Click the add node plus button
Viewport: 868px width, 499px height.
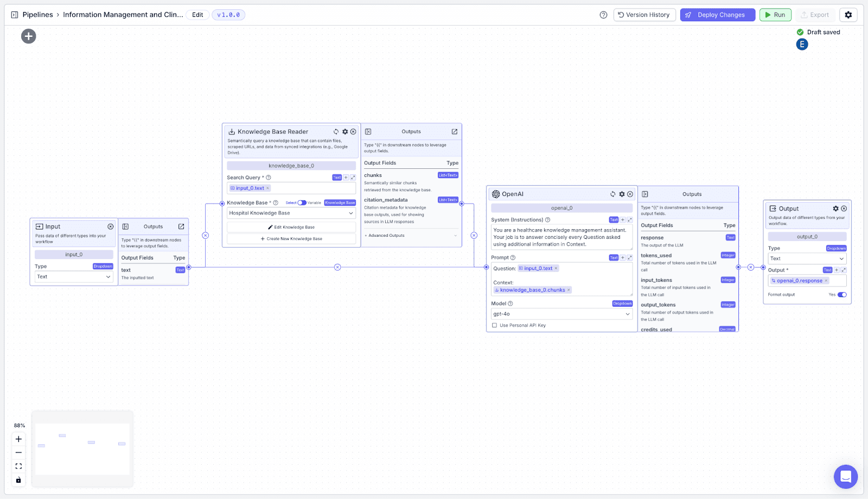tap(29, 36)
